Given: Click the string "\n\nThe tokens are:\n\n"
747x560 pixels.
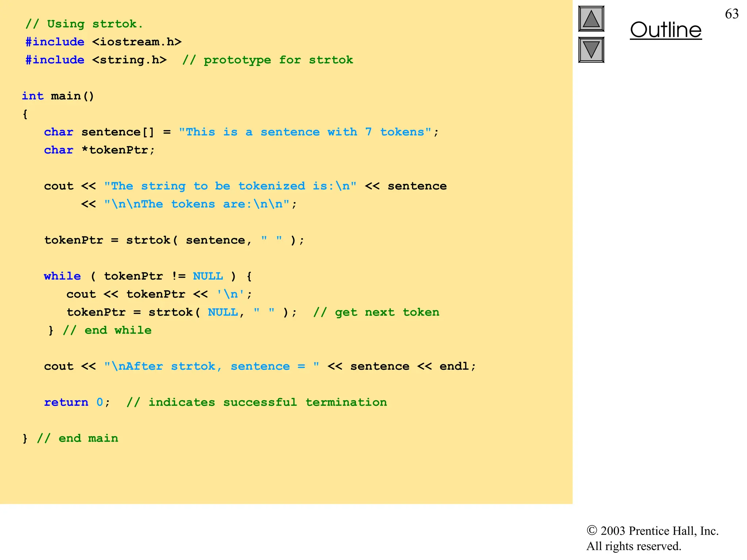Looking at the screenshot, I should click(197, 204).
